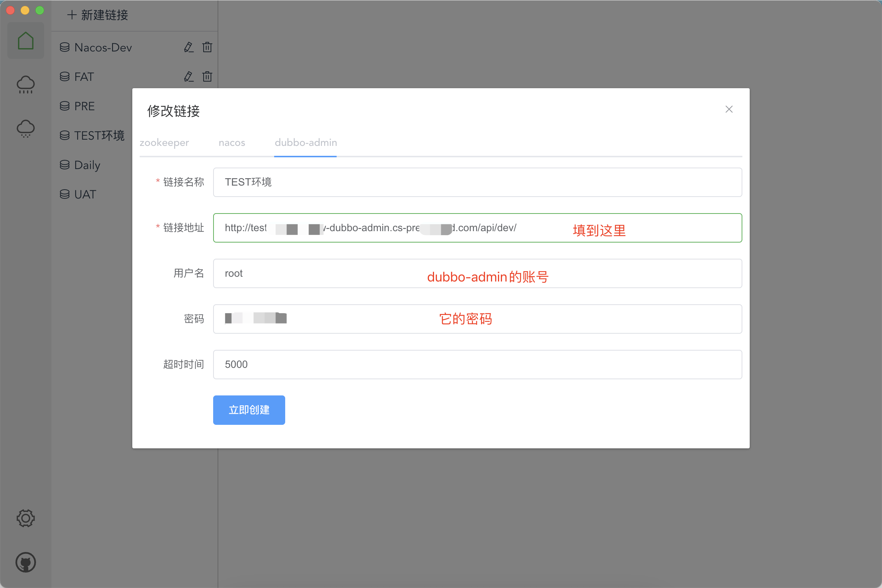Edit the Nacos-Dev connection

point(189,47)
